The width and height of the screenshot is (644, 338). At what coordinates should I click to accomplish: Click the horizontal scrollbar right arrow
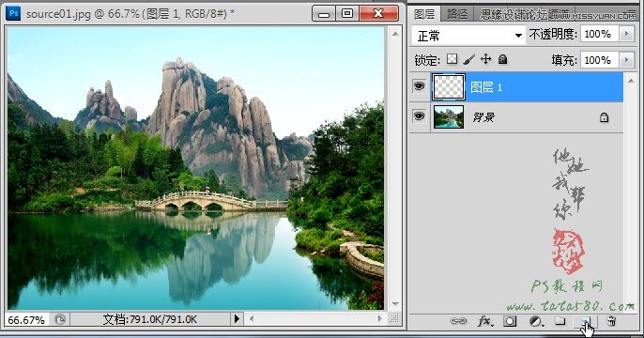pyautogui.click(x=380, y=318)
